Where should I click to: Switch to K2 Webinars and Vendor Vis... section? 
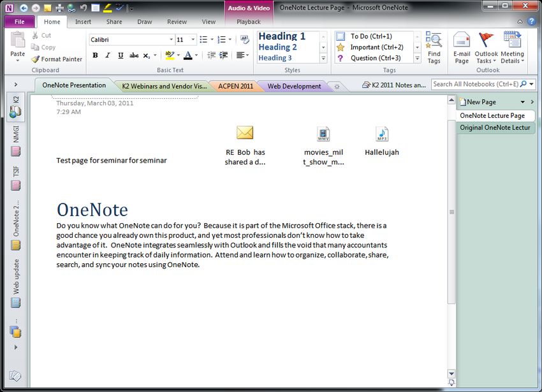(x=164, y=86)
